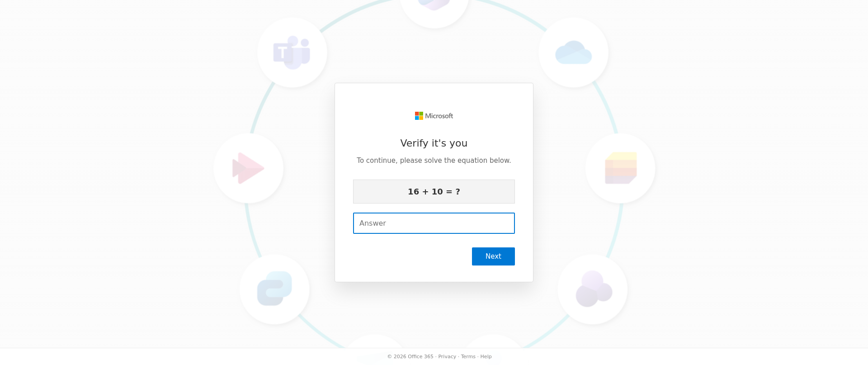The image size is (868, 365).
Task: Click the Microsoft Teams icon
Action: (x=292, y=52)
